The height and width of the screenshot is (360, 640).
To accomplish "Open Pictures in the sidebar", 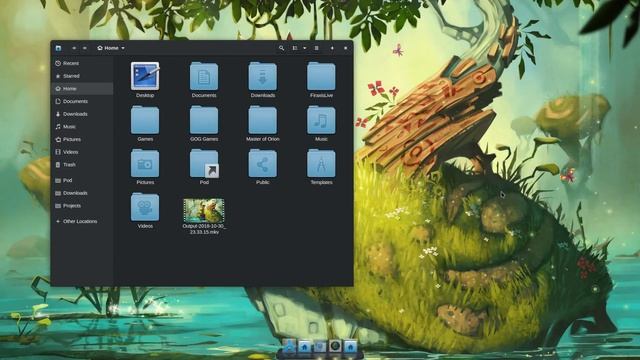I will click(x=82, y=139).
